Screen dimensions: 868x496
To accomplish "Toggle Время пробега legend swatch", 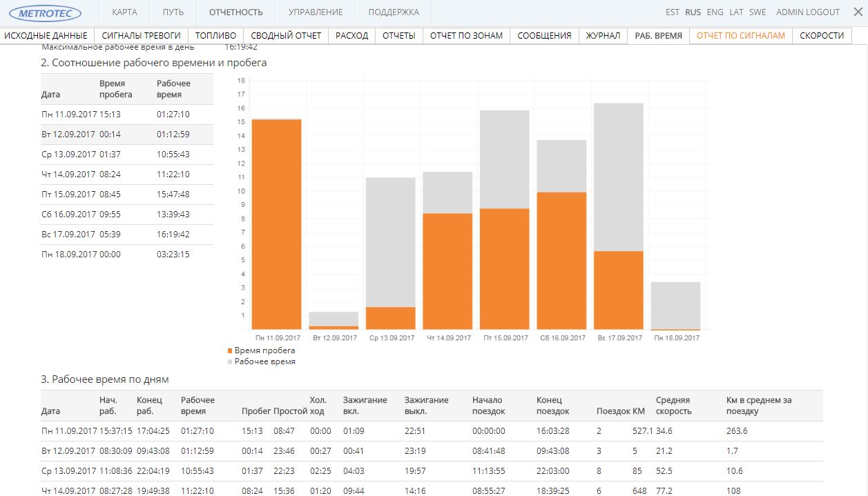I will [231, 351].
